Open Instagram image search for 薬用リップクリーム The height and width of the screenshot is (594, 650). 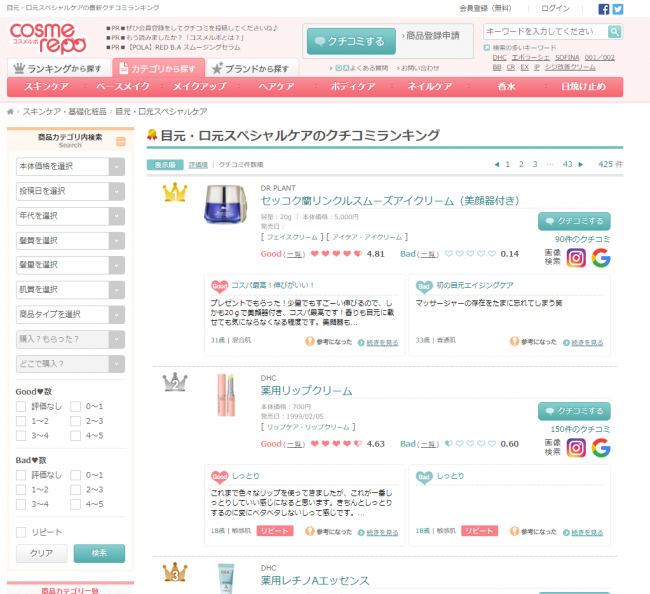(x=576, y=448)
